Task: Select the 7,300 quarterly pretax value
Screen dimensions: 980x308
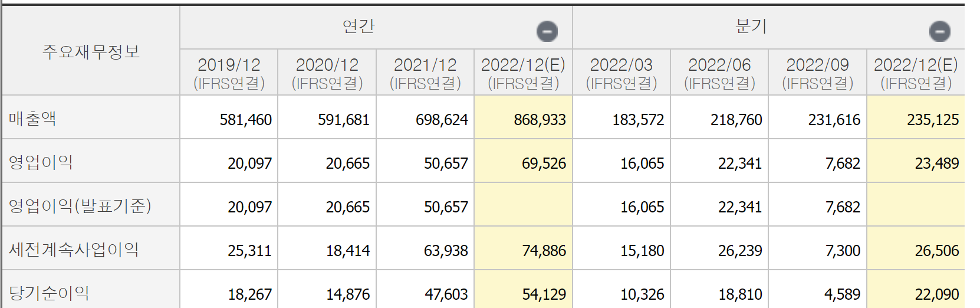Action: [x=843, y=251]
